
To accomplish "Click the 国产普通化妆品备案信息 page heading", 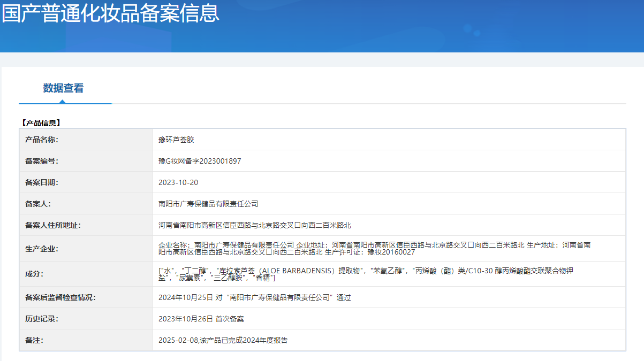I will pos(110,13).
